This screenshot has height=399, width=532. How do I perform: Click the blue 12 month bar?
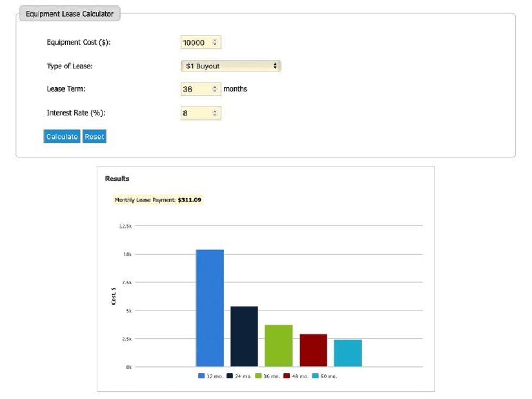coord(210,308)
